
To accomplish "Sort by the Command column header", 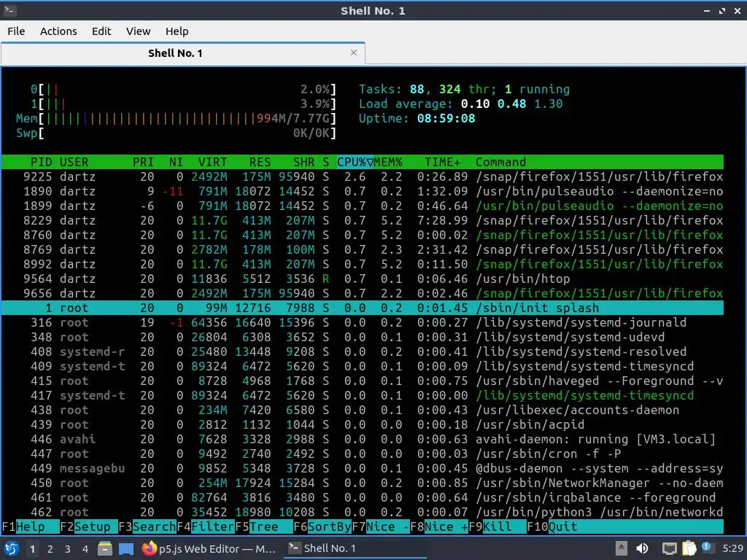I will click(500, 162).
